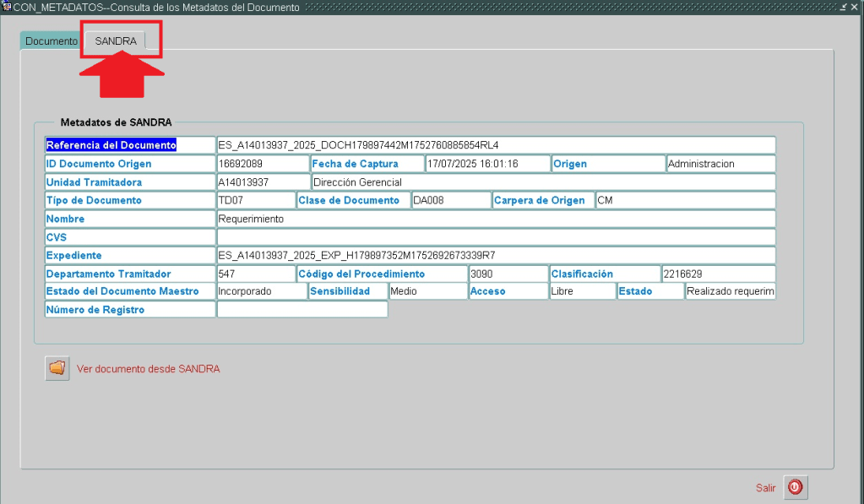Click the Salir text label

pos(765,488)
